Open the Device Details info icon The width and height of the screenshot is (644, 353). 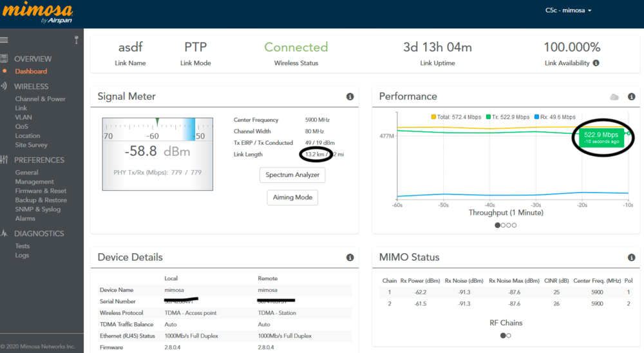point(350,257)
